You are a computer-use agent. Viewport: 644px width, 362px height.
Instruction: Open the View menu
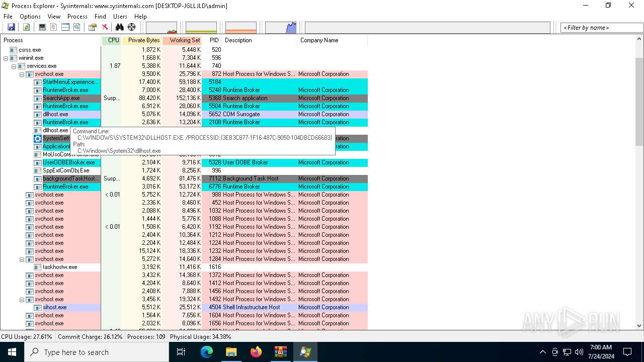[x=54, y=17]
